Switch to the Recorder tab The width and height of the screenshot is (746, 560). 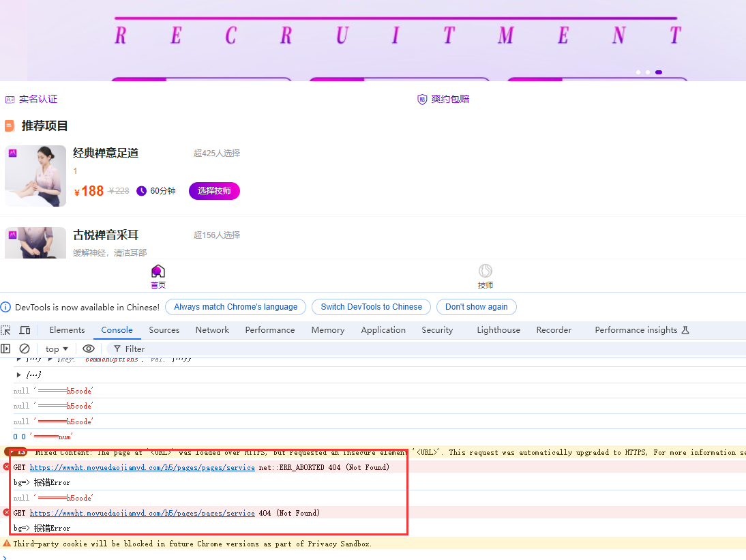click(554, 330)
